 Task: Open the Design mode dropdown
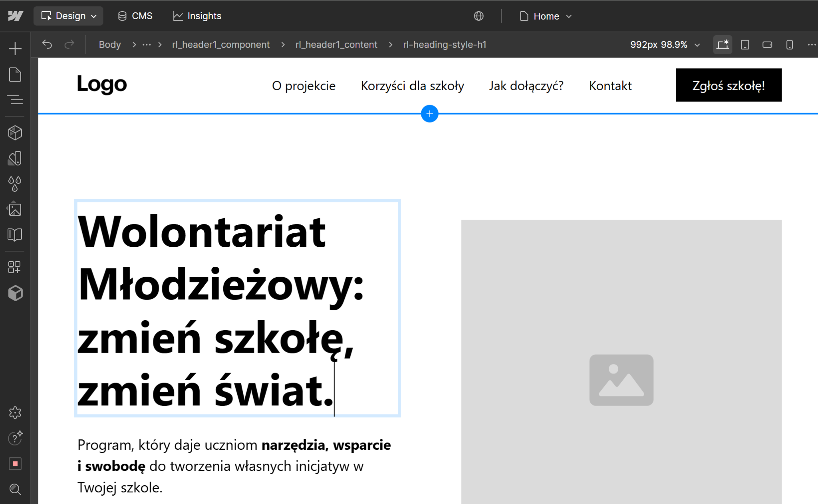[x=69, y=16]
